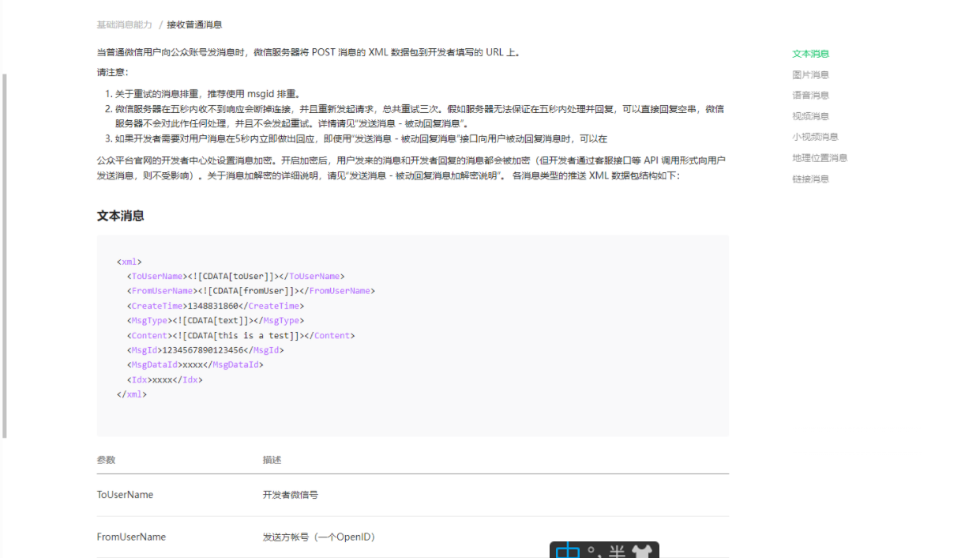
Task: Click the IME Chinese mode 中 icon
Action: click(x=567, y=552)
